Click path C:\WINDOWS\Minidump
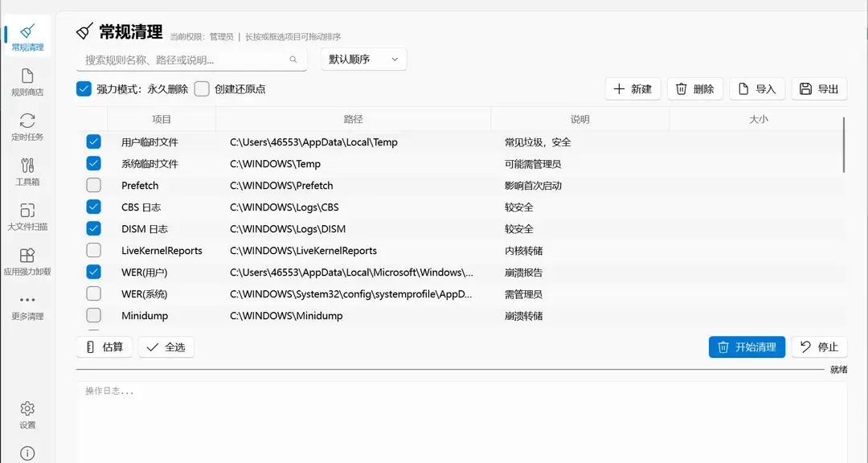Screen dimensions: 868x463 tap(286, 316)
